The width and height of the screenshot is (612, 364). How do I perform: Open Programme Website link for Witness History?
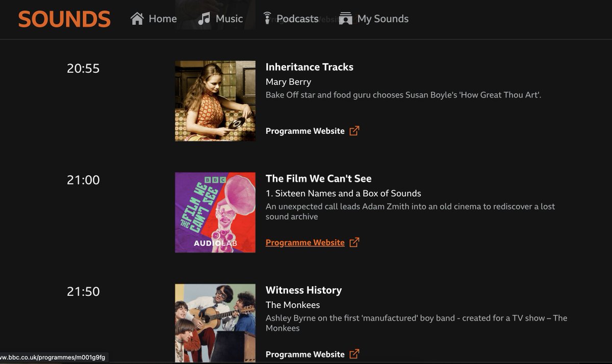305,354
